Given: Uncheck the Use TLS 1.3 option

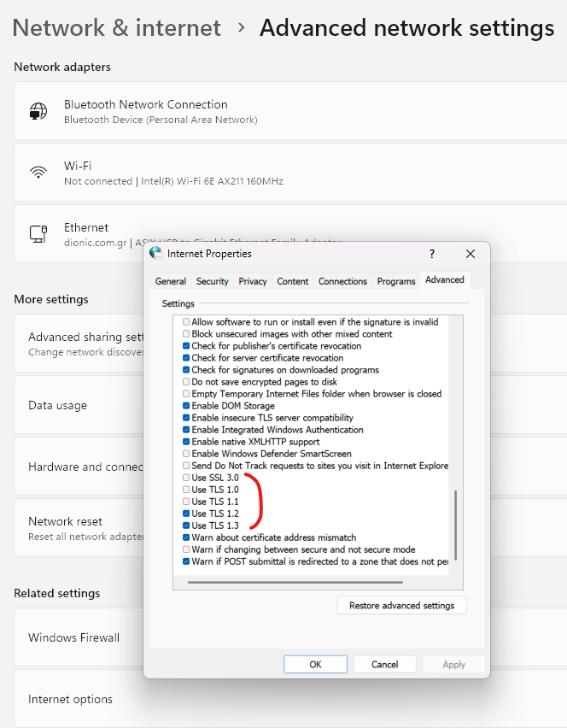Looking at the screenshot, I should [186, 525].
